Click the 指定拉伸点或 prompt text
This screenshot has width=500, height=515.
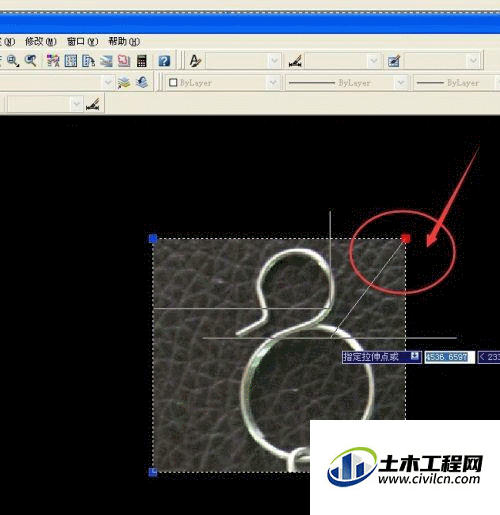pos(371,357)
